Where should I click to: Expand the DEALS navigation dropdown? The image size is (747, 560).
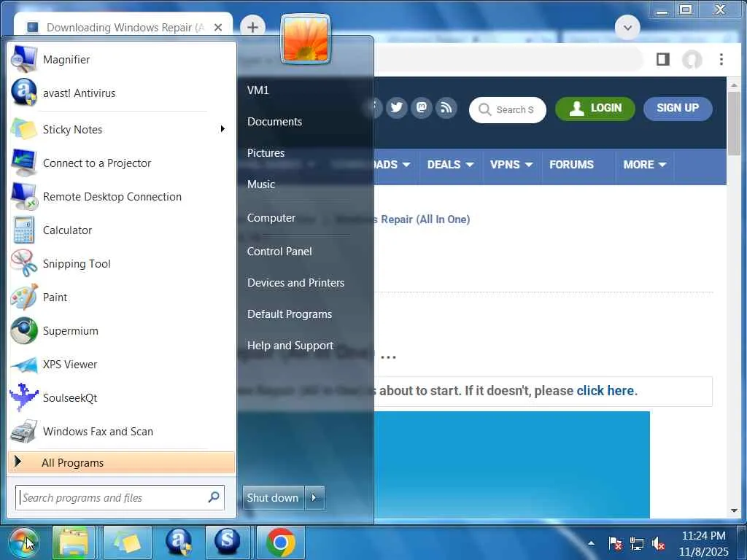[450, 165]
